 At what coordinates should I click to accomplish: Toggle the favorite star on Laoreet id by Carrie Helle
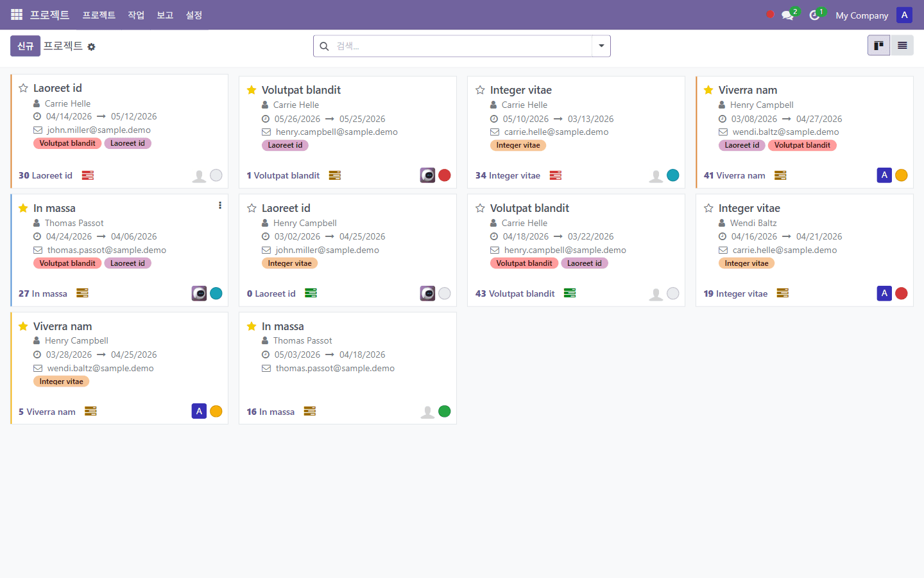click(23, 88)
